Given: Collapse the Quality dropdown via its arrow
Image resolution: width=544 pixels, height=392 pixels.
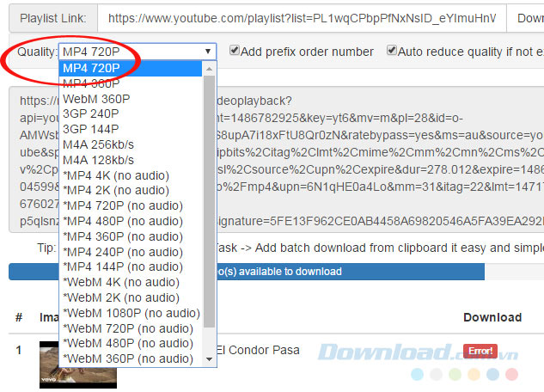Looking at the screenshot, I should 208,52.
